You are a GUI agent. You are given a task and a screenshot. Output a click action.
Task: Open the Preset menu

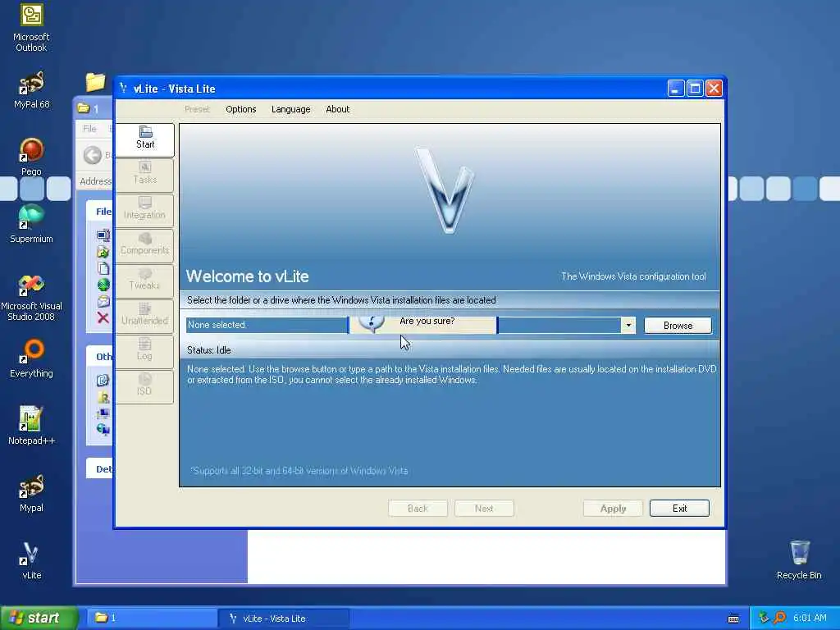(197, 109)
